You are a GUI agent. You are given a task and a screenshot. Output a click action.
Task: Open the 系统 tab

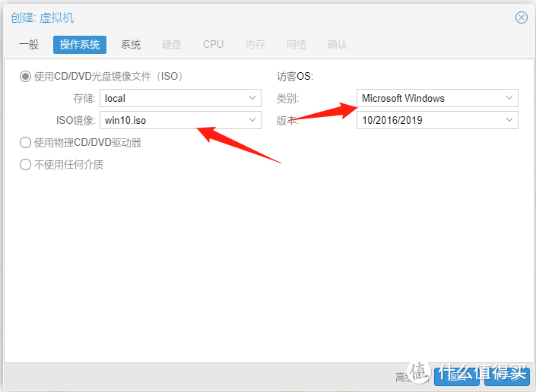tap(131, 44)
